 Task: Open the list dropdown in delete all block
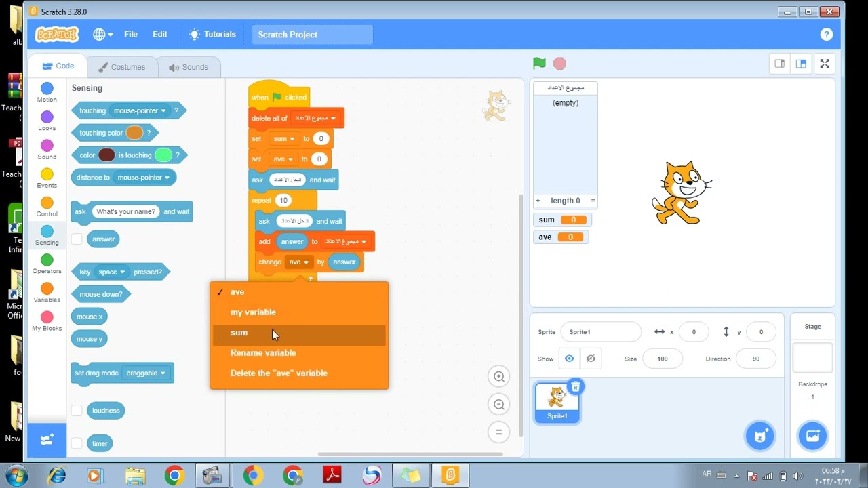pyautogui.click(x=315, y=118)
